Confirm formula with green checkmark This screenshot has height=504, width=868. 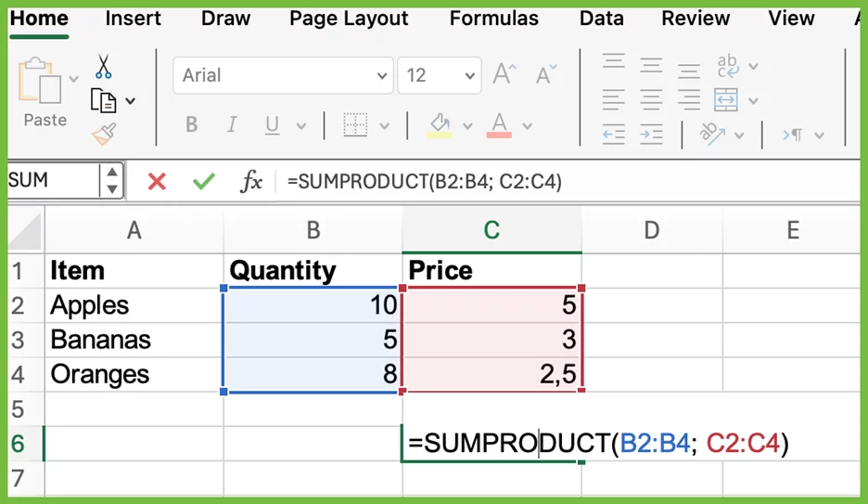coord(204,181)
